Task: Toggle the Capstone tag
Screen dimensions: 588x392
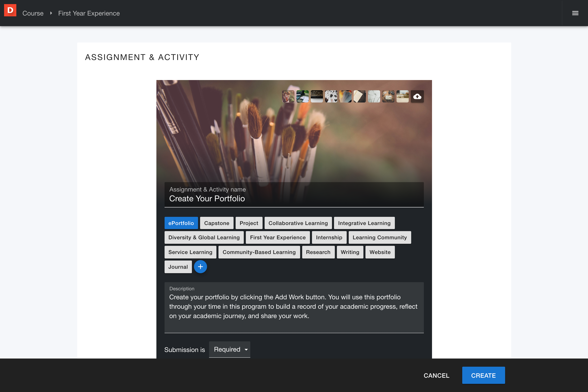Action: click(216, 223)
